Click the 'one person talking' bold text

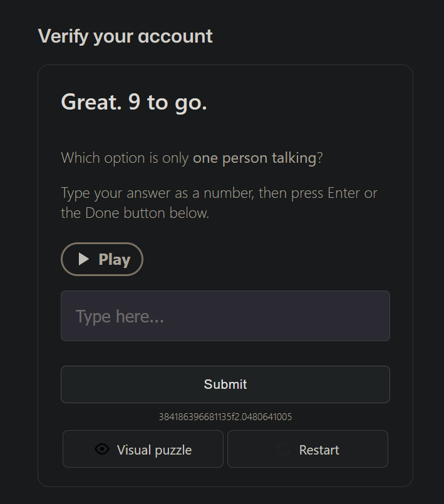(x=254, y=158)
